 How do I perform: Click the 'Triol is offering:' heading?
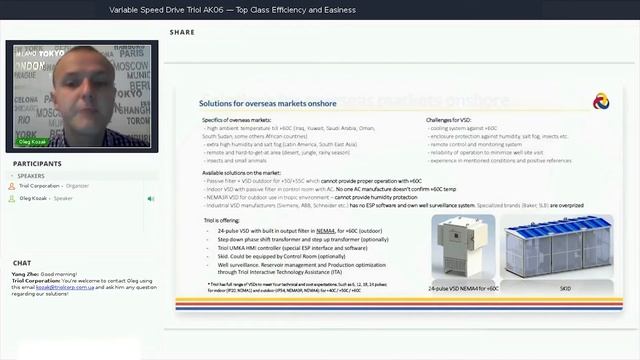[222, 220]
